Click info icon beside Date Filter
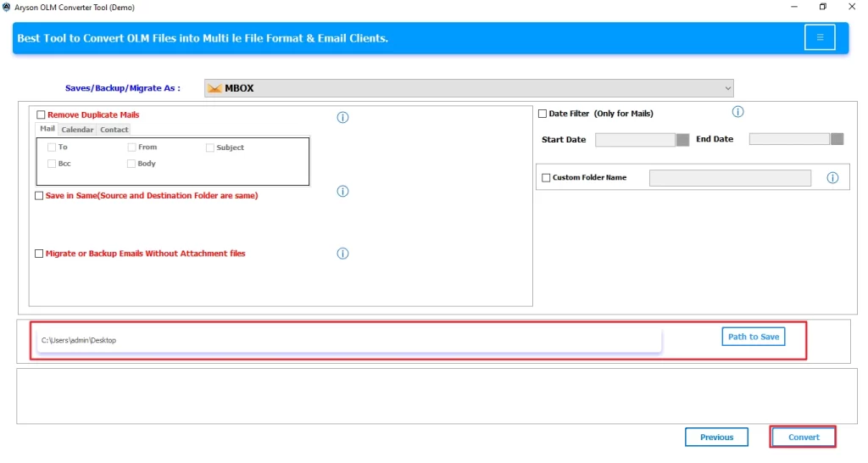Screen dimensions: 868x463 [737, 112]
